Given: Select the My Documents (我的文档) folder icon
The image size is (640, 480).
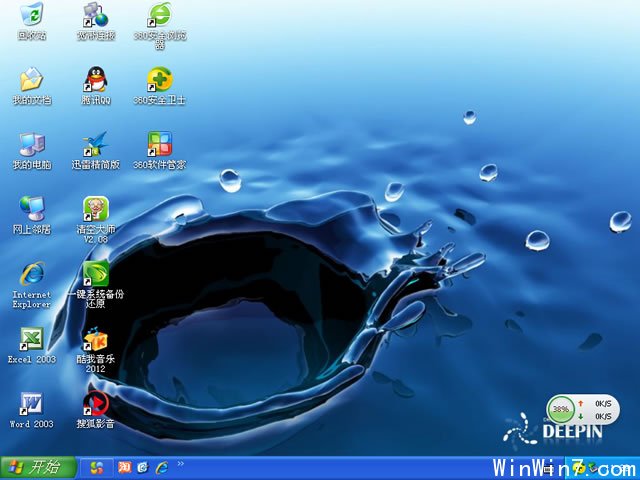Looking at the screenshot, I should tap(31, 80).
